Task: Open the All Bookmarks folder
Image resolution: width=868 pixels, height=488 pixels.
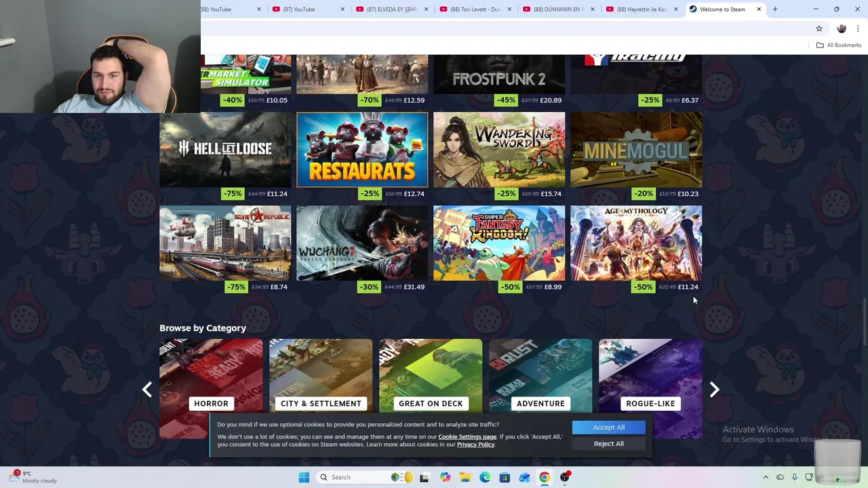Action: 839,45
